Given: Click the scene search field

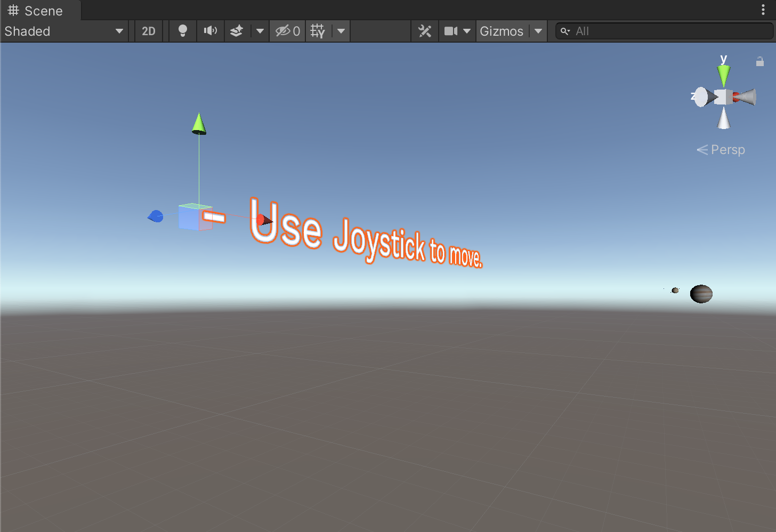Looking at the screenshot, I should tap(666, 31).
